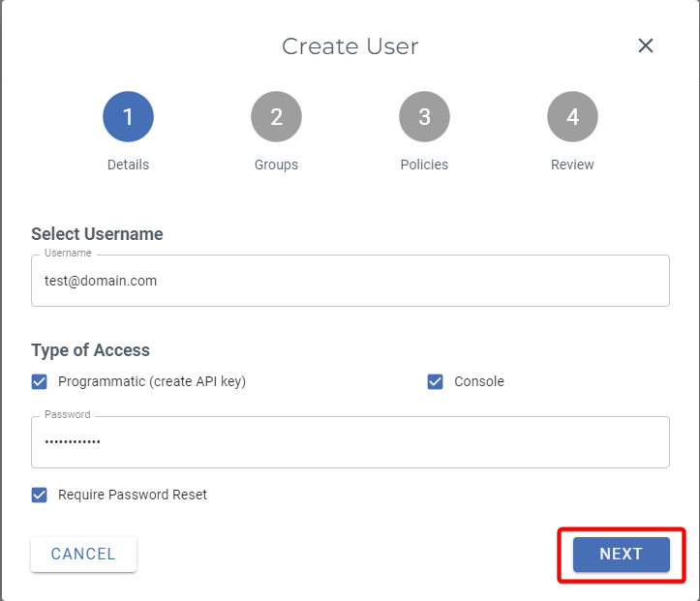Switch to the Groups step label
This screenshot has height=601, width=700.
[x=276, y=165]
